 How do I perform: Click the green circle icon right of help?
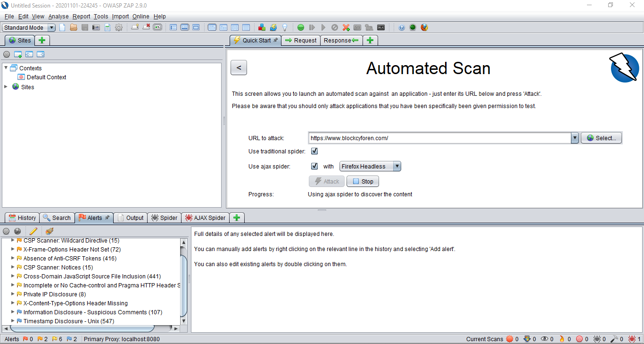click(x=413, y=27)
